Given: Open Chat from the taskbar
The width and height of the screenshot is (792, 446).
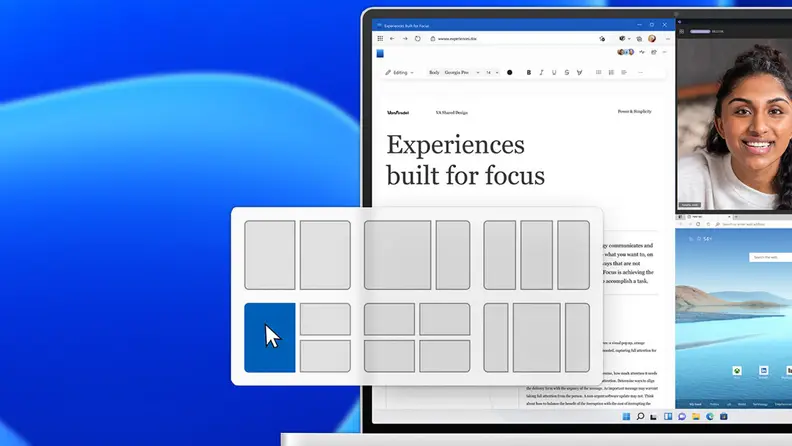Looking at the screenshot, I should coord(682,417).
